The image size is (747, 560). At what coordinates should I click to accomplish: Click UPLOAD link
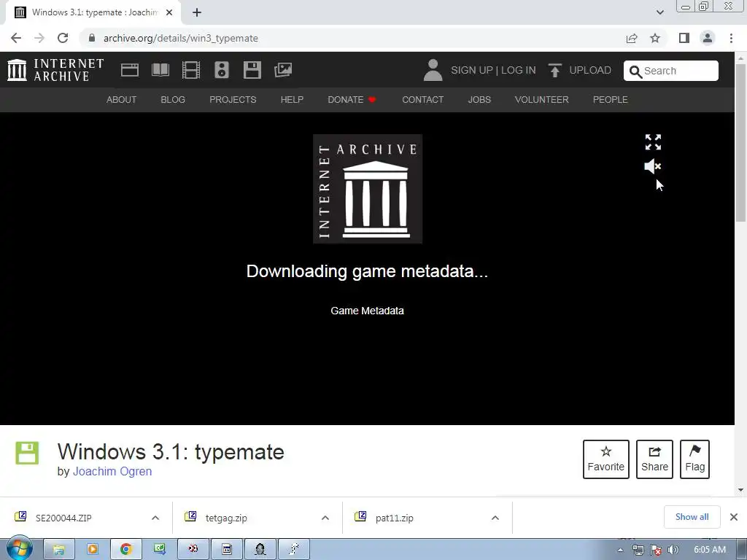pyautogui.click(x=590, y=70)
